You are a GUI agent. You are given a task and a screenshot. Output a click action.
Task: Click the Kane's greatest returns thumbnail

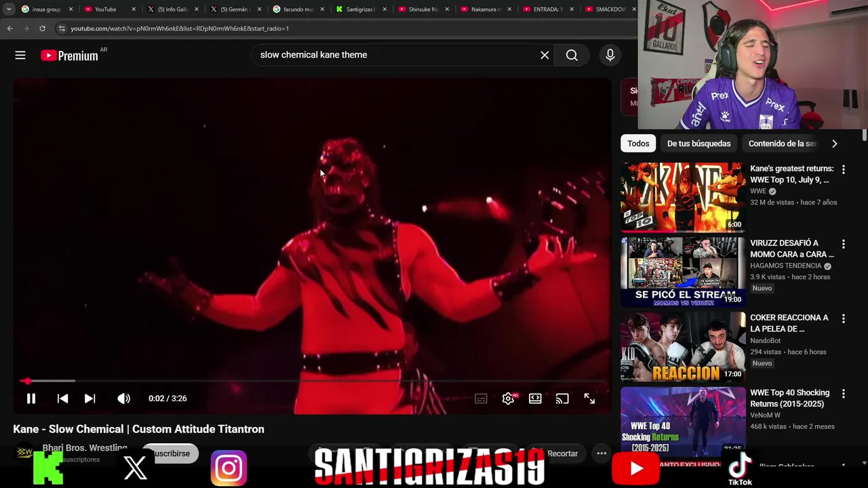coord(683,197)
